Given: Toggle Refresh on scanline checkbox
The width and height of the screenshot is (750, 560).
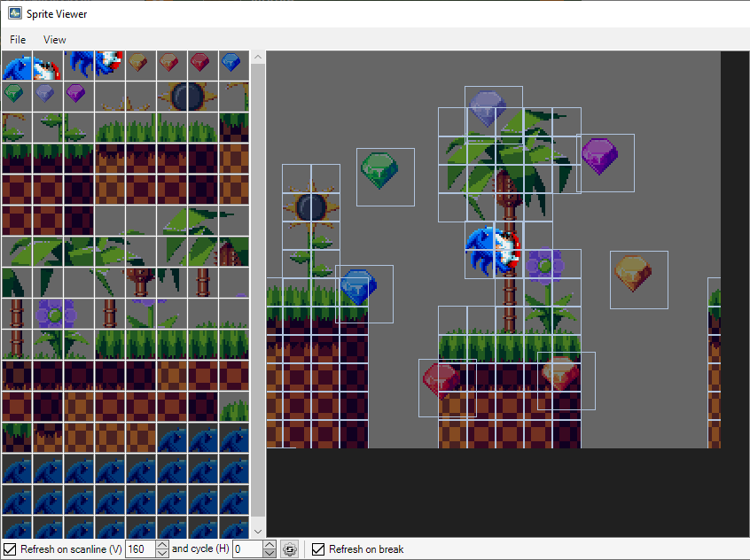Looking at the screenshot, I should coord(10,549).
